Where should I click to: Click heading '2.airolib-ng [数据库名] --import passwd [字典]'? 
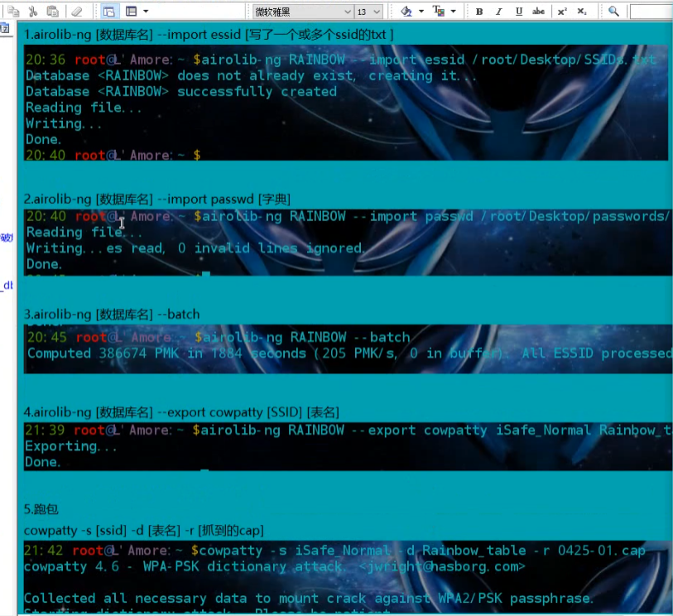(157, 200)
